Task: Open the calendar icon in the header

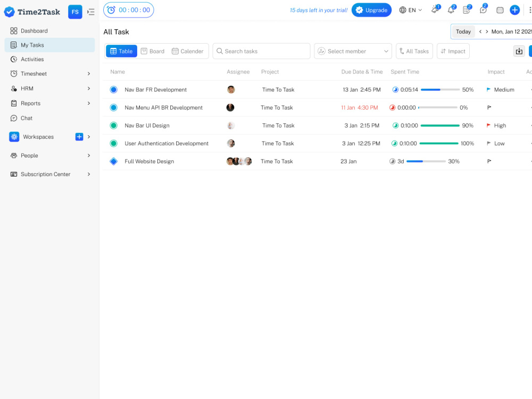Action: [500, 10]
